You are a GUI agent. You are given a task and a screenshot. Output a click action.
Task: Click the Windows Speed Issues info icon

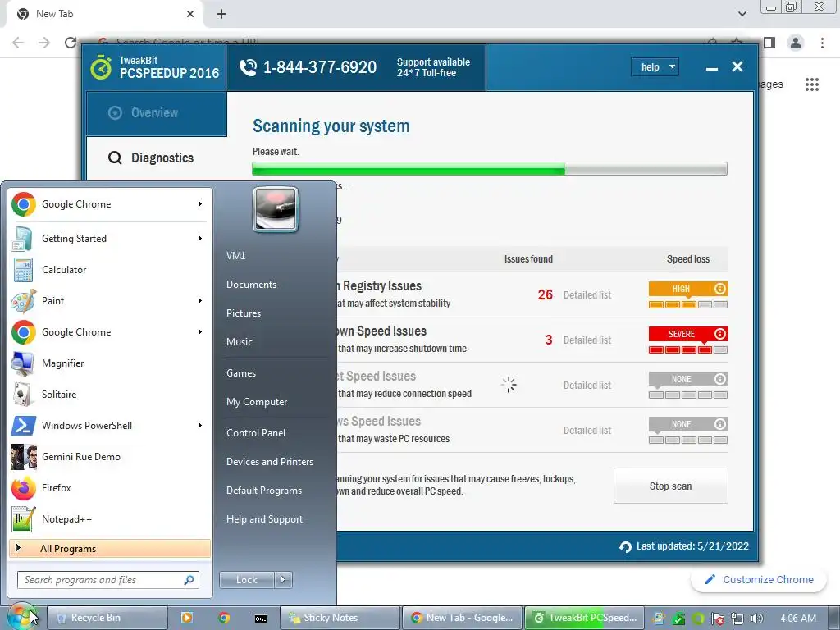(x=720, y=424)
